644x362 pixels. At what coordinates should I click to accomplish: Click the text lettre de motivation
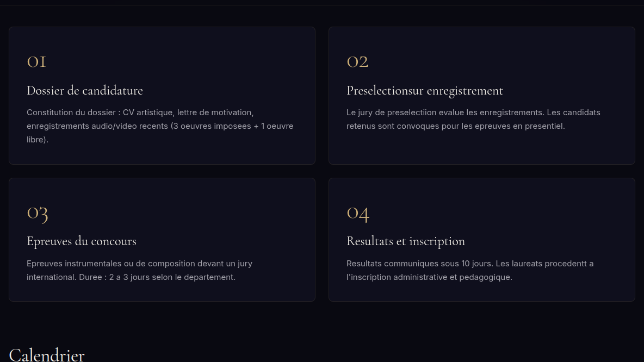point(215,113)
